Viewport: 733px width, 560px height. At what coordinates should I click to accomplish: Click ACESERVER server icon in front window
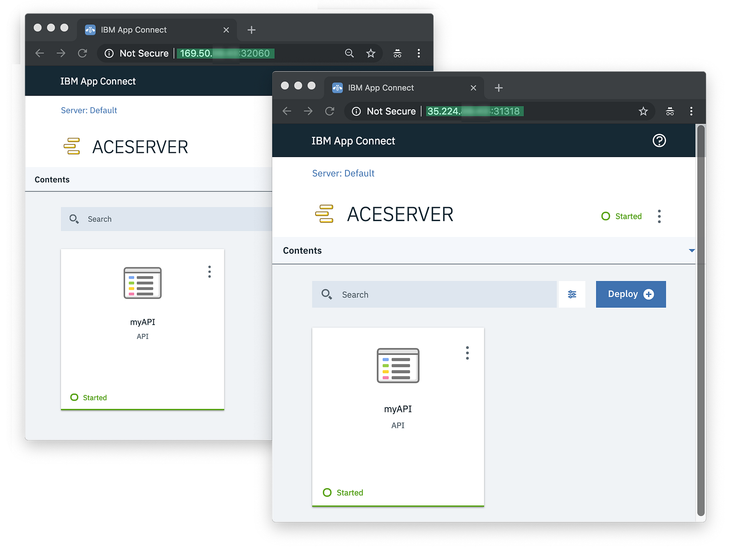click(324, 214)
